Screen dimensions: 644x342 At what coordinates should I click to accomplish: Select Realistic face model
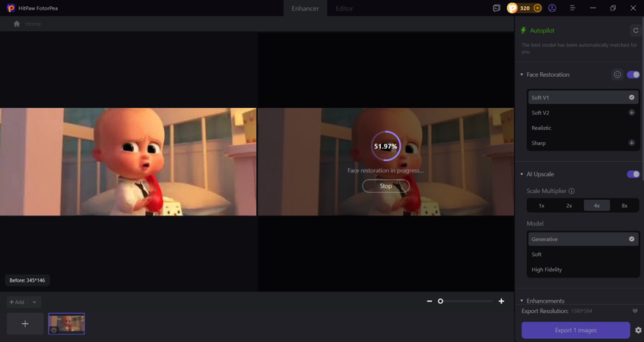[x=583, y=128]
